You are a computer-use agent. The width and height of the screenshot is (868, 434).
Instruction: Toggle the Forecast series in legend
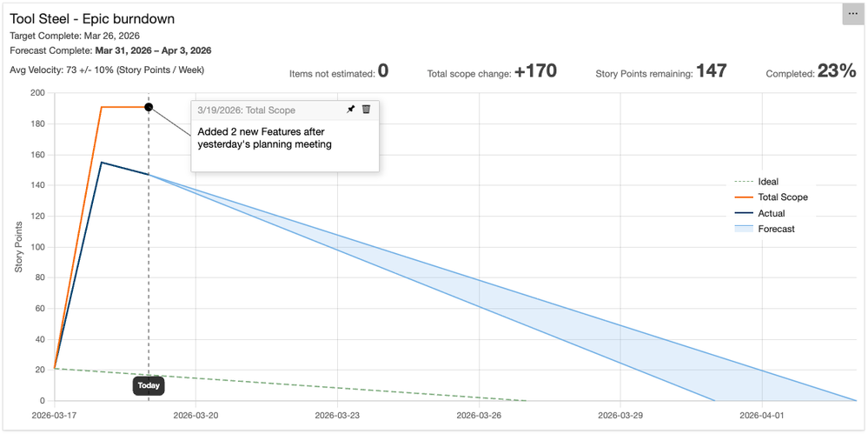click(x=776, y=229)
